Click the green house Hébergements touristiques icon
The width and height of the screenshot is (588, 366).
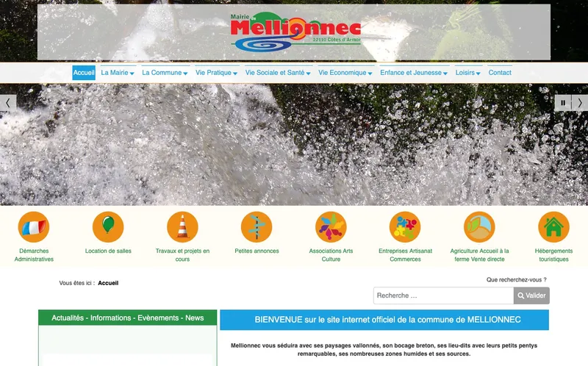[553, 227]
